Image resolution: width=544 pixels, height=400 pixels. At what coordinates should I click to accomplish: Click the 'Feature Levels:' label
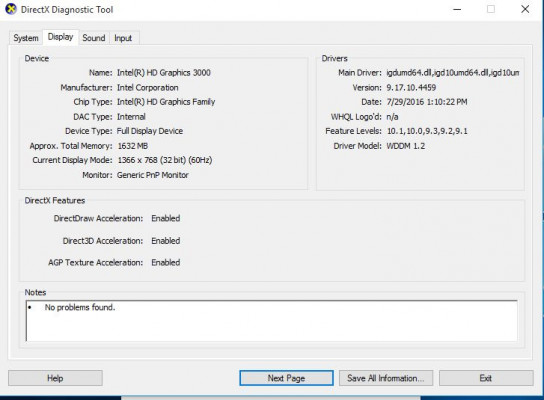pos(353,131)
